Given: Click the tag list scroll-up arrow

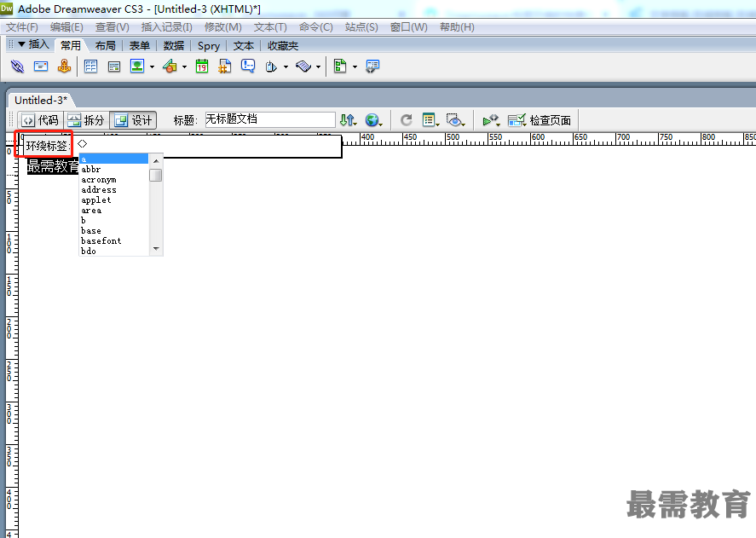Looking at the screenshot, I should (156, 160).
